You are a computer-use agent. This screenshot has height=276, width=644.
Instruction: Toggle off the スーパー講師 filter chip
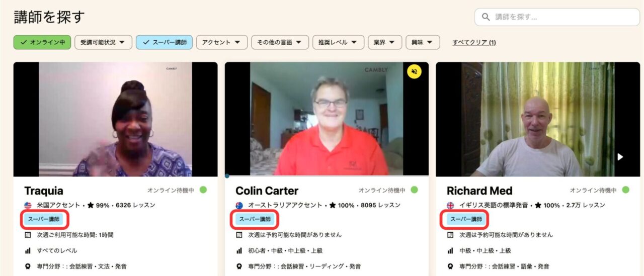click(x=164, y=42)
